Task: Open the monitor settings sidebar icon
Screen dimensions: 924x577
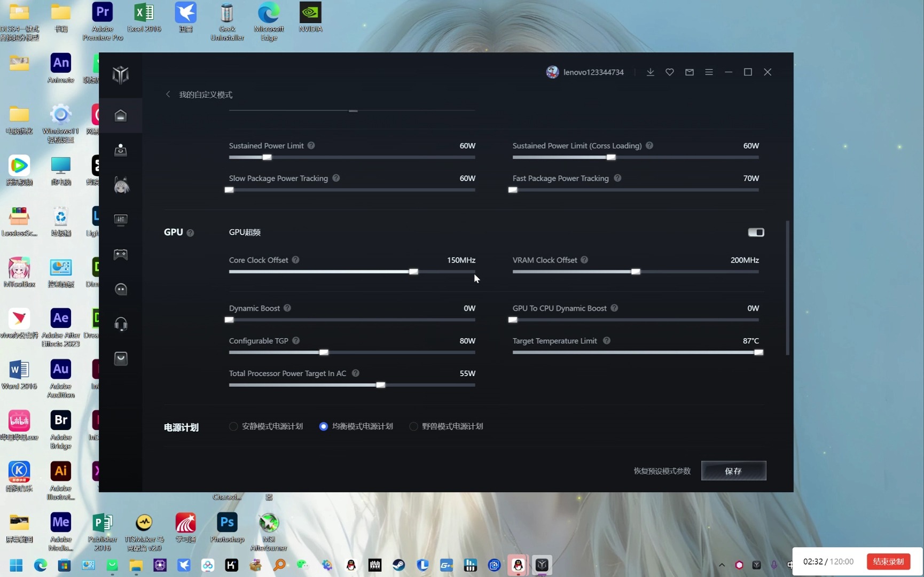Action: pos(121,220)
